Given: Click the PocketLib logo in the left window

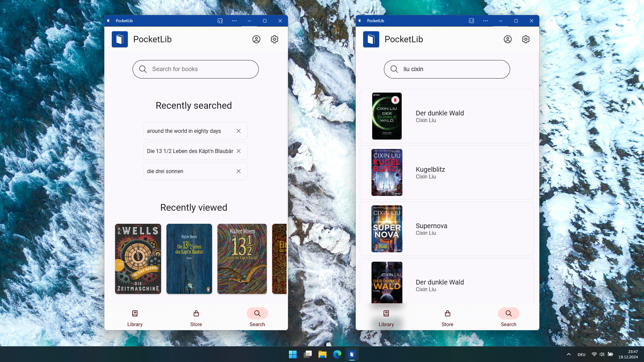Looking at the screenshot, I should pyautogui.click(x=120, y=39).
